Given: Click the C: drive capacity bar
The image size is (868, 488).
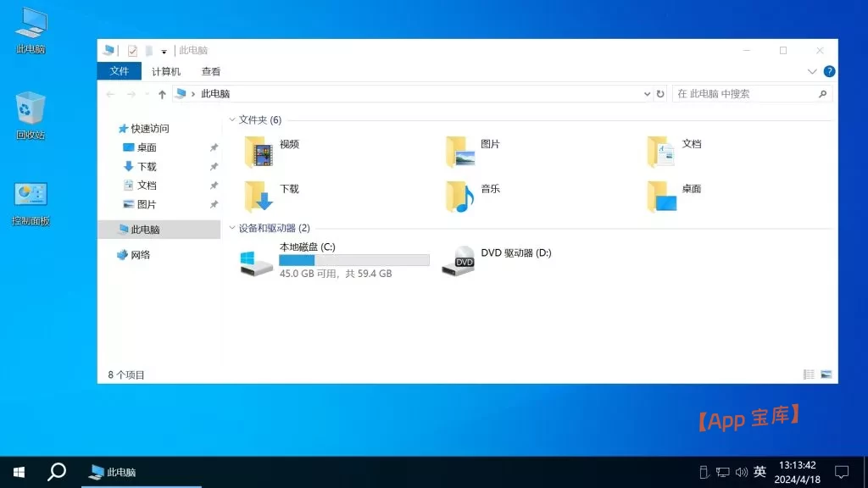Looking at the screenshot, I should tap(354, 259).
